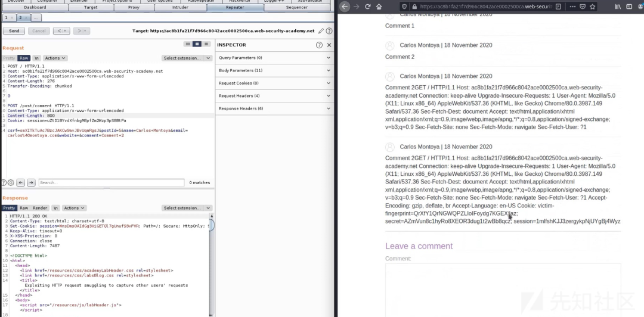This screenshot has width=644, height=317.
Task: Close the Inspector panel
Action: 329,45
